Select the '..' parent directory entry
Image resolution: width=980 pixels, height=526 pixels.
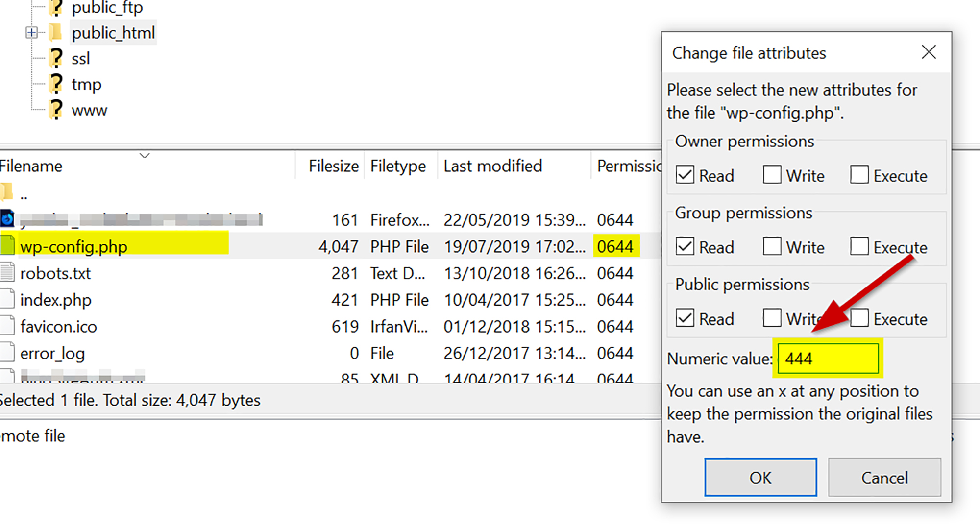coord(24,197)
